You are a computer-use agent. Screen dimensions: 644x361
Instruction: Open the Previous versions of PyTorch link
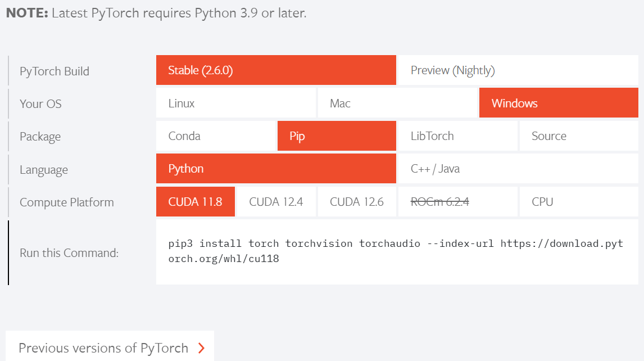tap(103, 348)
